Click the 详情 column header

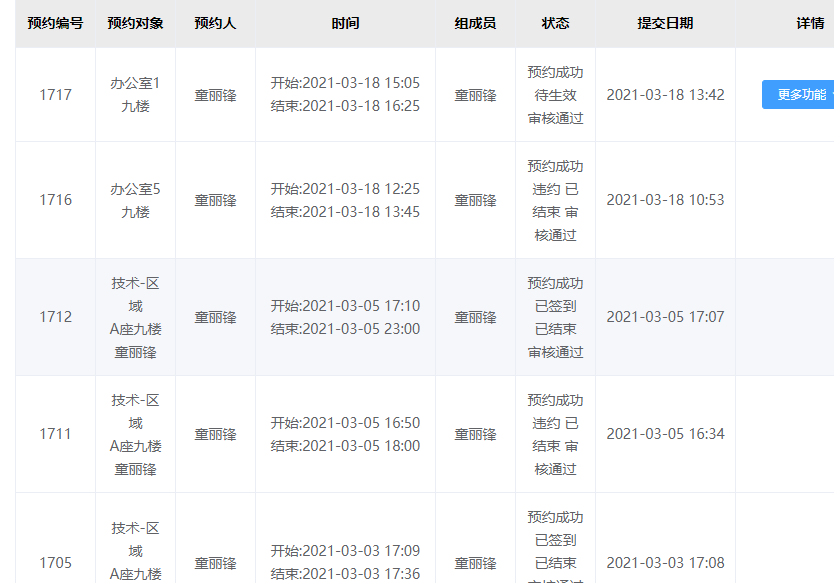(x=810, y=23)
